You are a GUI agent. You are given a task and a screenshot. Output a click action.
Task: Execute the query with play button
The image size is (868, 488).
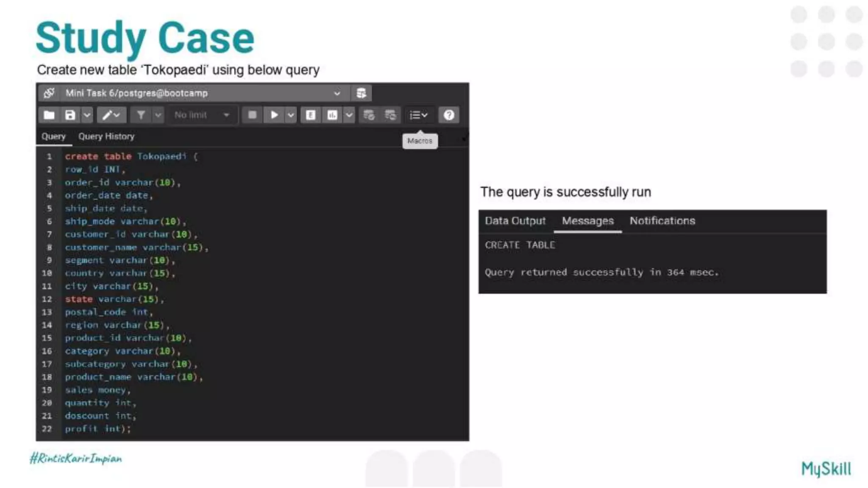pos(274,115)
